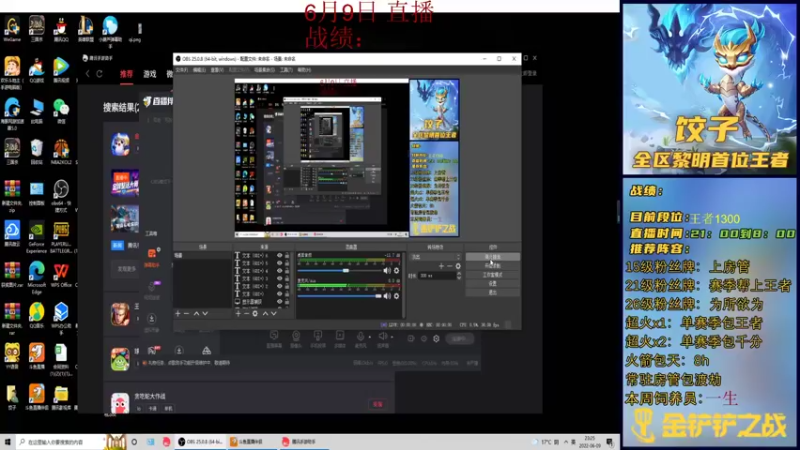
Task: Add a transition with the OBS transitions plus icon
Action: (x=441, y=266)
